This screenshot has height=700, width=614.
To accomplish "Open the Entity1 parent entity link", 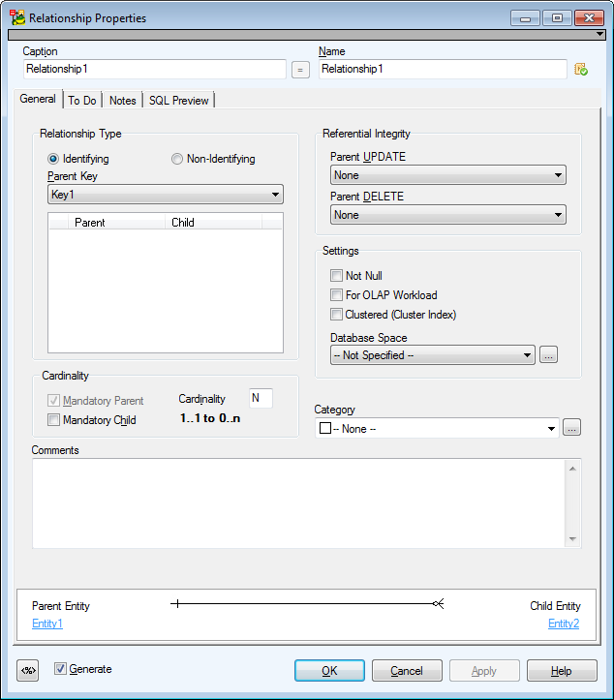I will pos(47,624).
